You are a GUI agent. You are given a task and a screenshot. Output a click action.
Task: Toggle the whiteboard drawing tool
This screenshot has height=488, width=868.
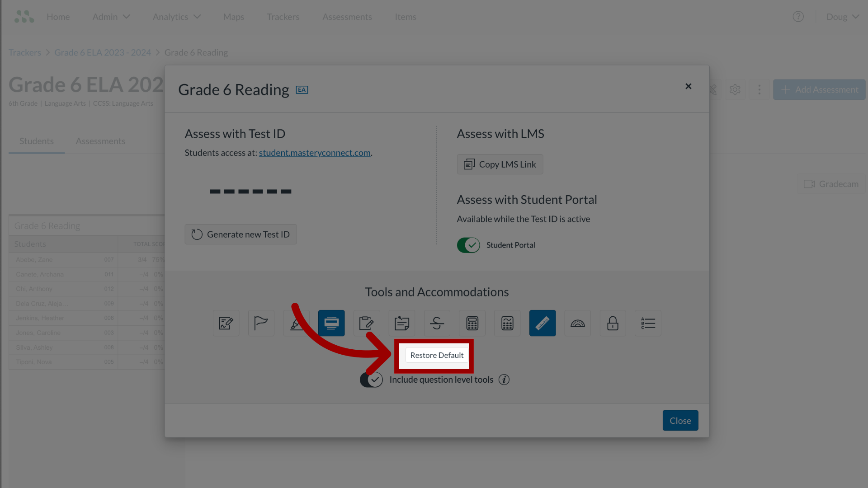pyautogui.click(x=226, y=323)
